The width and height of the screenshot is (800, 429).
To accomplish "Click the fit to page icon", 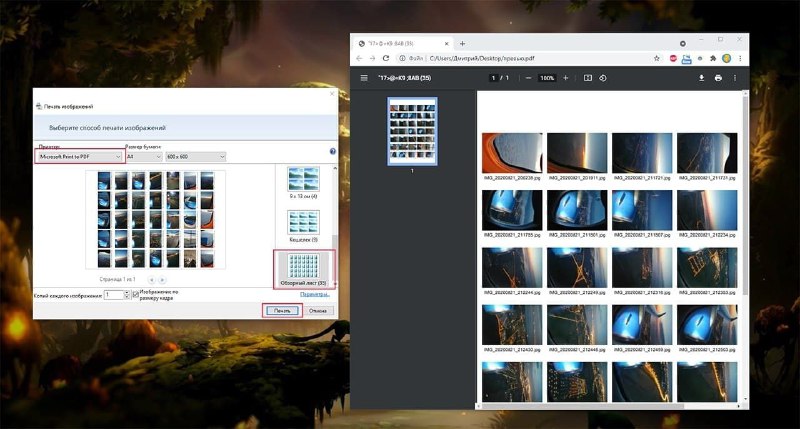I will tap(588, 78).
